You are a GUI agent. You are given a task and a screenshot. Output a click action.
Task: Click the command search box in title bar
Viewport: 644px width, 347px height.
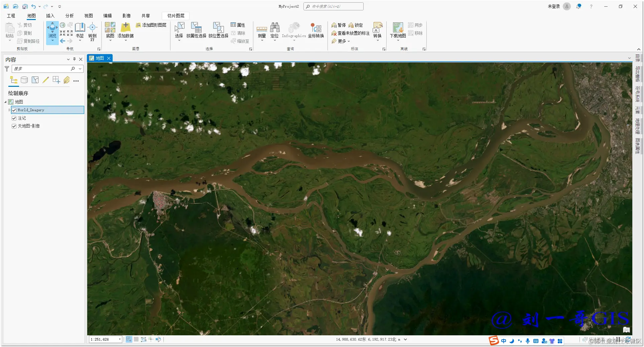[x=333, y=6]
